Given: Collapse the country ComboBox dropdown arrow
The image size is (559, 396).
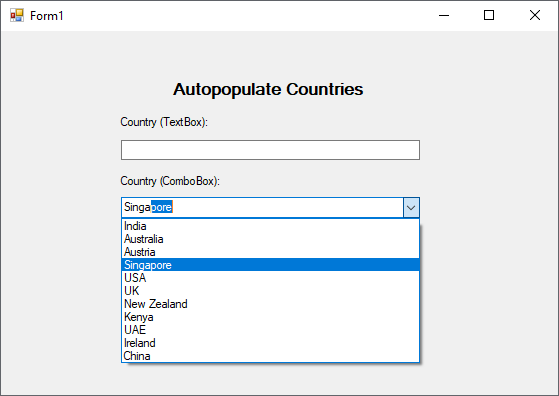Looking at the screenshot, I should tap(411, 207).
